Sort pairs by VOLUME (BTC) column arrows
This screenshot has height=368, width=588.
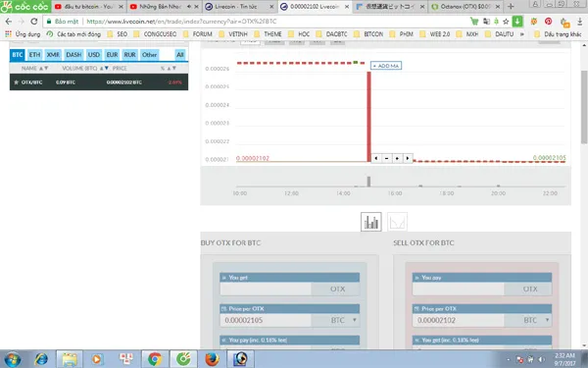point(104,69)
